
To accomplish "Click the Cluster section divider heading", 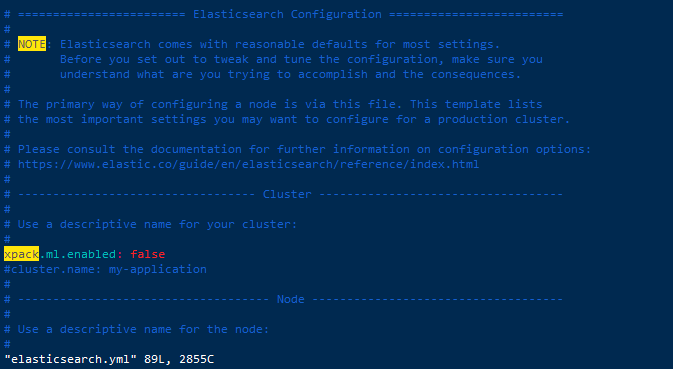I will (x=287, y=194).
